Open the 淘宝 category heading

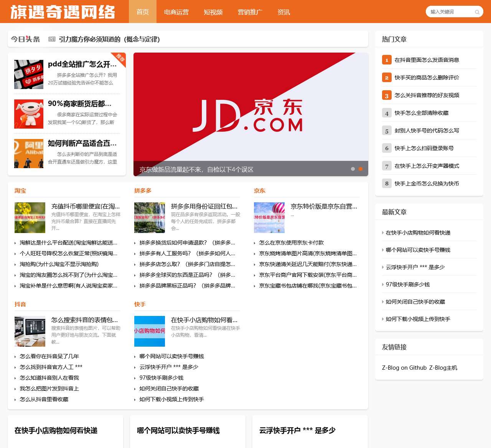[20, 191]
